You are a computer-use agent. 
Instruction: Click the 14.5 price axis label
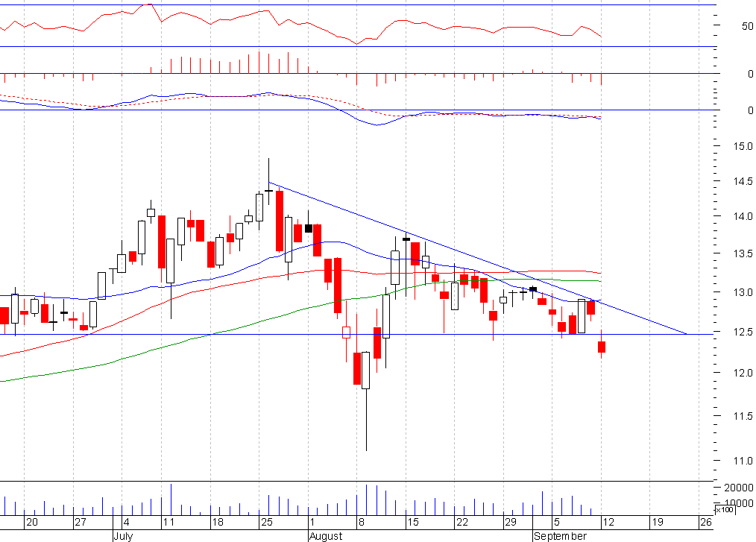tap(743, 182)
